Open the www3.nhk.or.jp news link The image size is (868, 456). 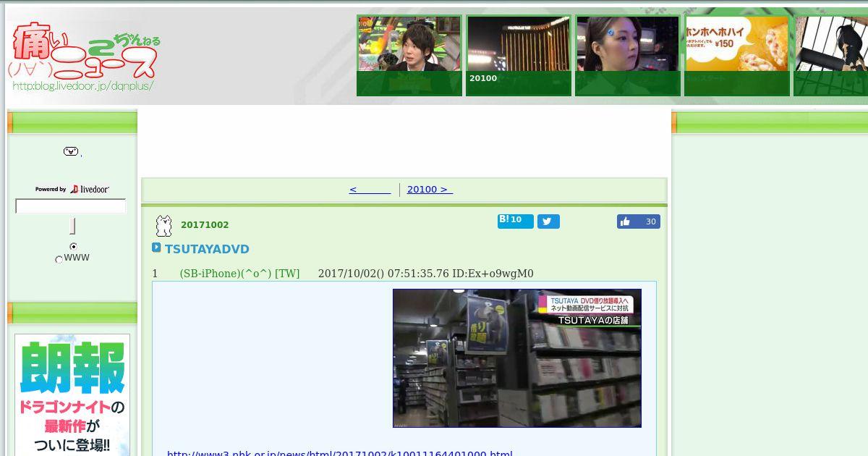click(340, 454)
